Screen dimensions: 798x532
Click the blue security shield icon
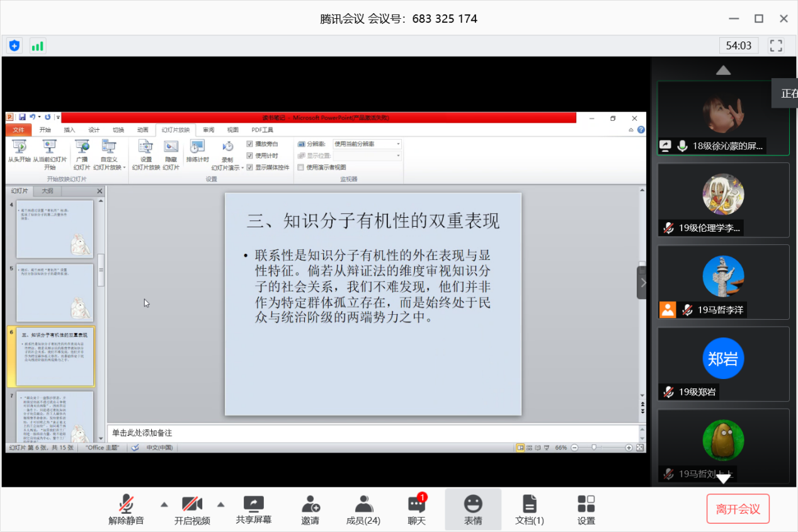[x=14, y=45]
